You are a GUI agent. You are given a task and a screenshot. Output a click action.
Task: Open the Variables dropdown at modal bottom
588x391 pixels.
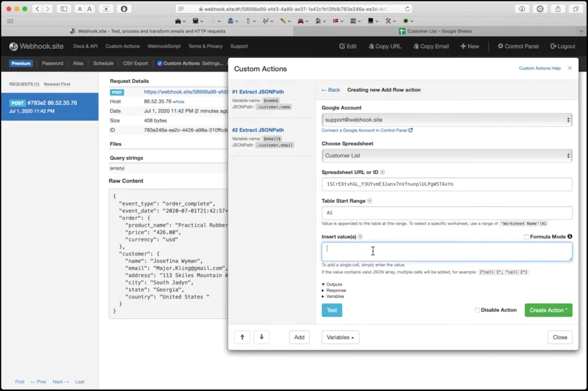pos(340,337)
